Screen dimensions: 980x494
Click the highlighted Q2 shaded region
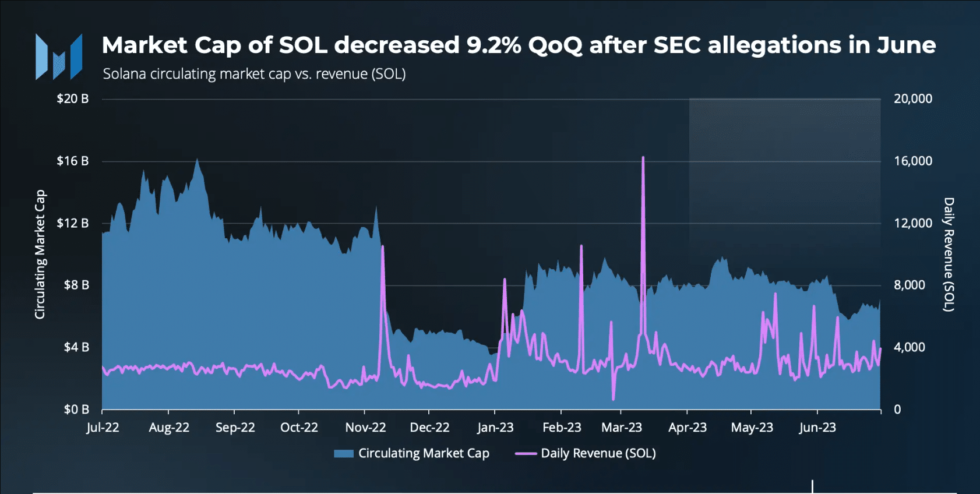[785, 181]
